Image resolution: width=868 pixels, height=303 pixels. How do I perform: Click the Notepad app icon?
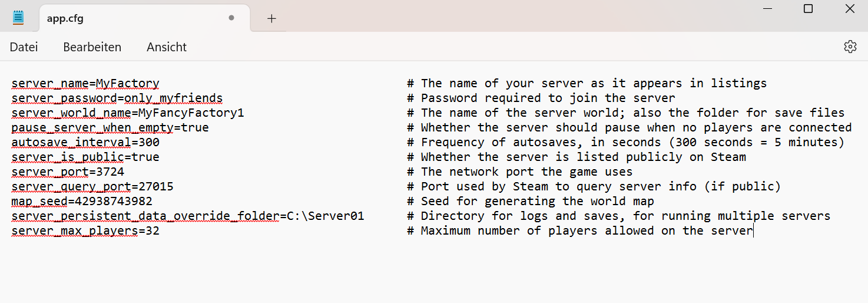click(18, 18)
